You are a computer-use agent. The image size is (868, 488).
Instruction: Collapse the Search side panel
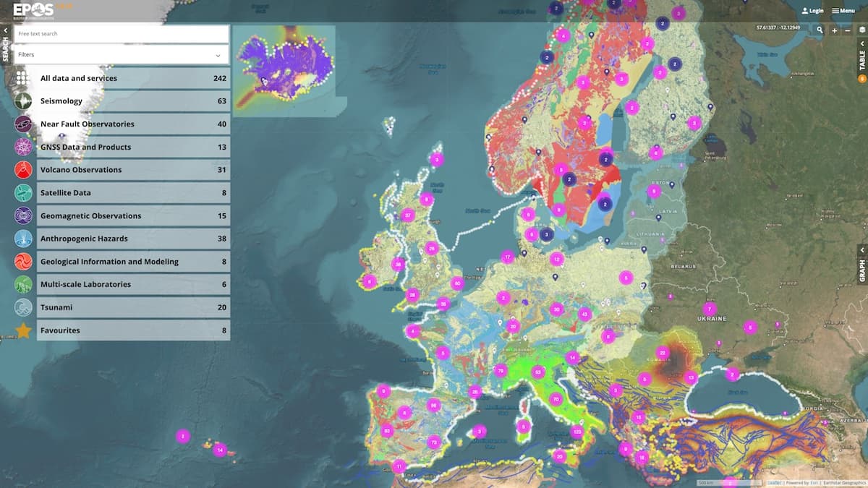pyautogui.click(x=5, y=31)
